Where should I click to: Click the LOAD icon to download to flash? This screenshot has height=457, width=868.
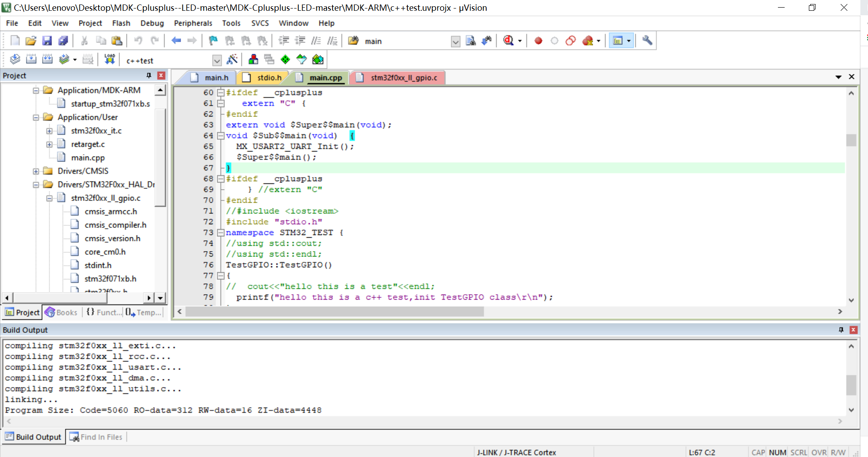point(109,59)
